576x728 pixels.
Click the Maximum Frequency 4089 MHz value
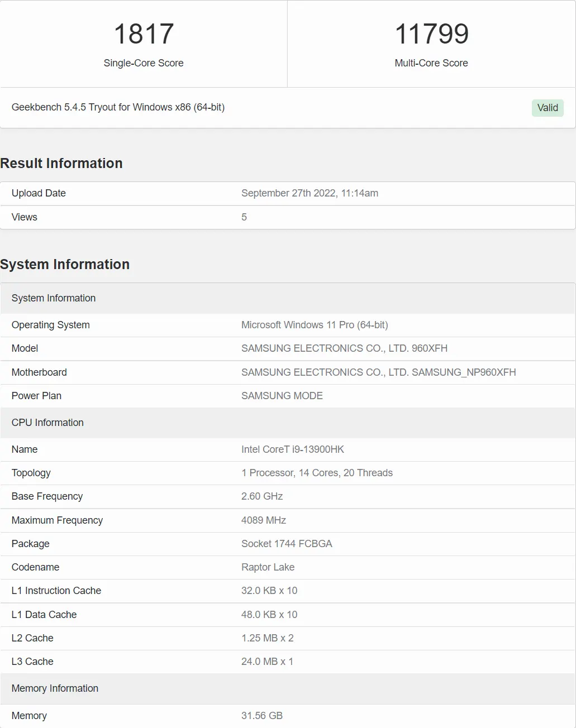(264, 520)
